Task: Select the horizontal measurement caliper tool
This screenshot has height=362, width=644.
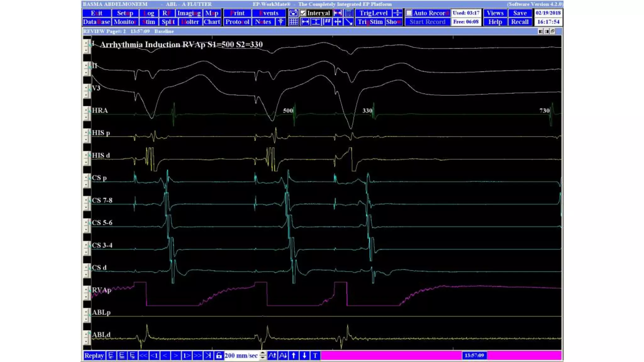Action: 305,22
